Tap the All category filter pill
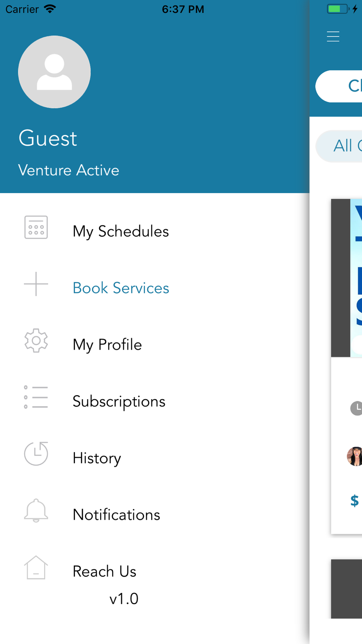 coord(339,146)
